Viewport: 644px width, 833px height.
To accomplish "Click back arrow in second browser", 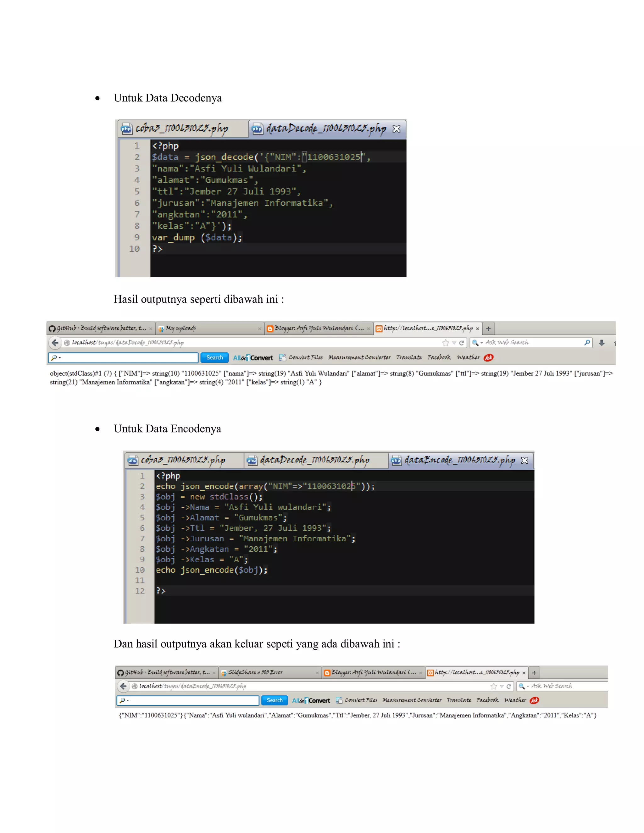I will click(x=123, y=686).
